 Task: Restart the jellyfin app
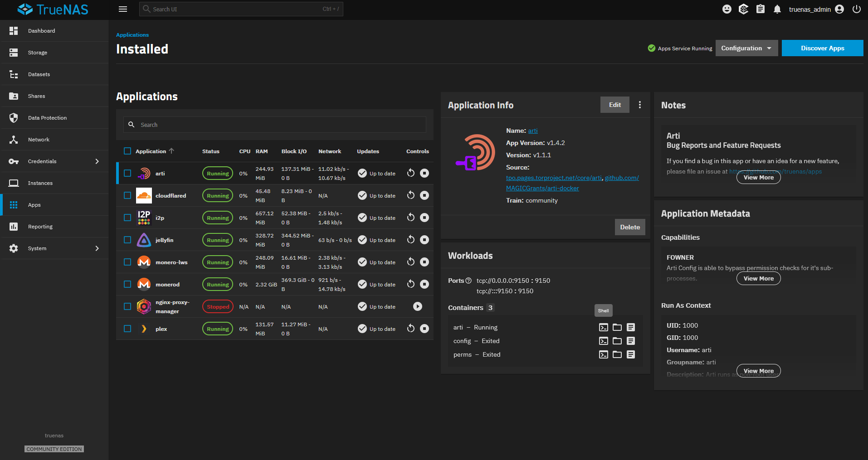(x=411, y=240)
